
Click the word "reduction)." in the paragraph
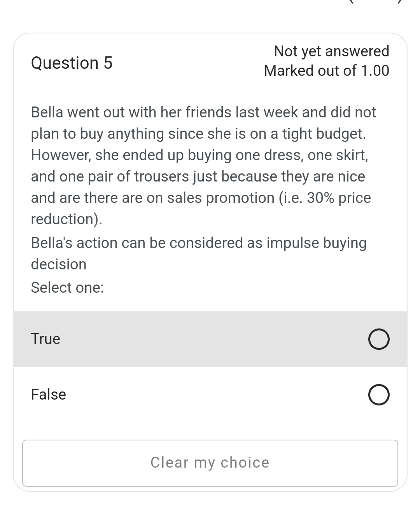[66, 219]
